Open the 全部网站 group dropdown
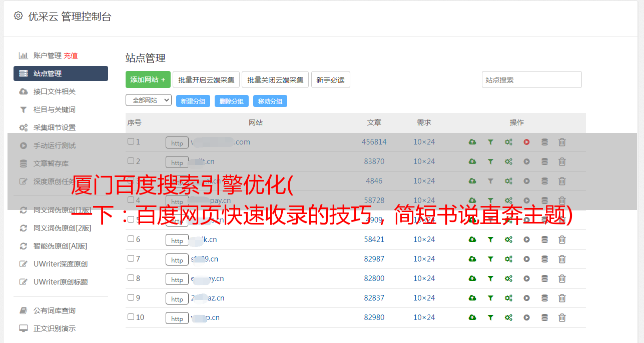Viewport: 644px width, 343px height. (149, 100)
